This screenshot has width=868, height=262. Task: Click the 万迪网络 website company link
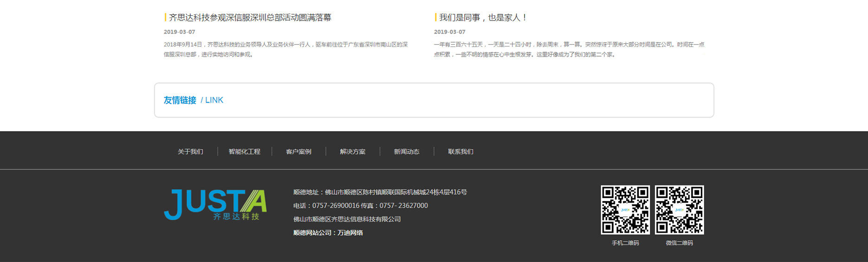(350, 233)
